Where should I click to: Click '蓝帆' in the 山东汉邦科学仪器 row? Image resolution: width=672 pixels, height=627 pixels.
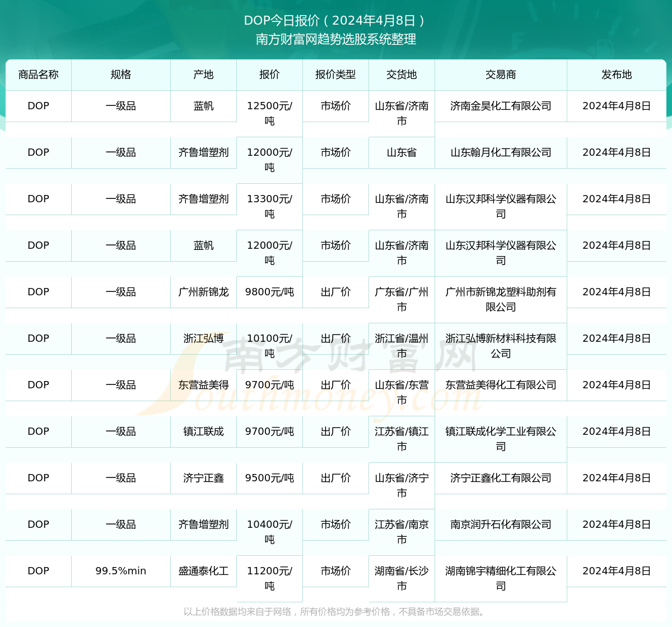coord(204,245)
